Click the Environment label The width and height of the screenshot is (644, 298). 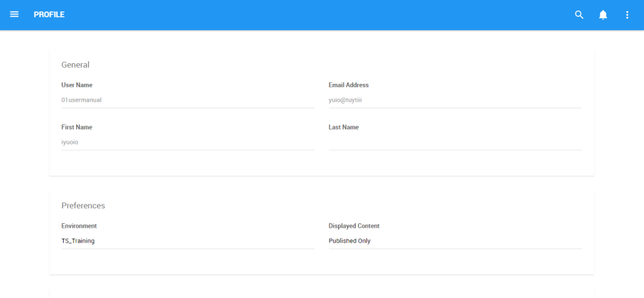79,226
